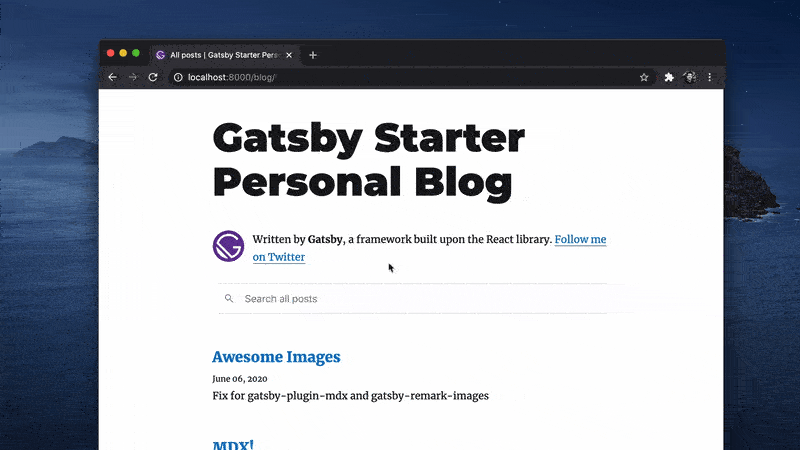Click the Gatsby Starter Personal Blog heading
Screen dimensions: 800x450
[369, 160]
